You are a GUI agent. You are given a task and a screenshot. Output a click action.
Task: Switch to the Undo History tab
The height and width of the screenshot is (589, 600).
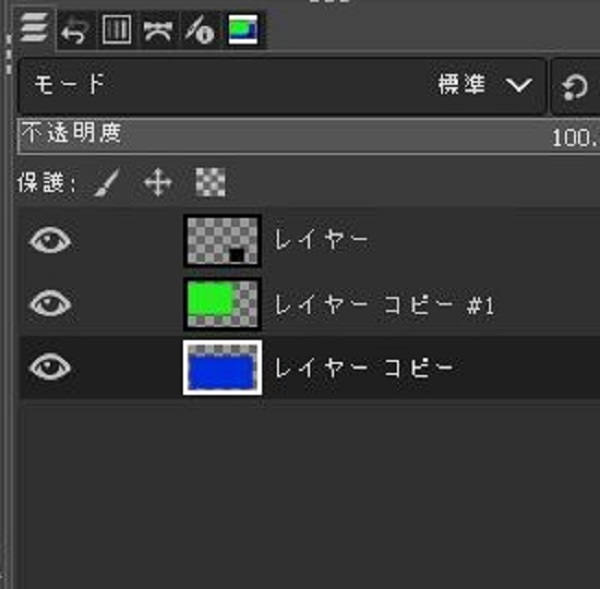pos(75,30)
